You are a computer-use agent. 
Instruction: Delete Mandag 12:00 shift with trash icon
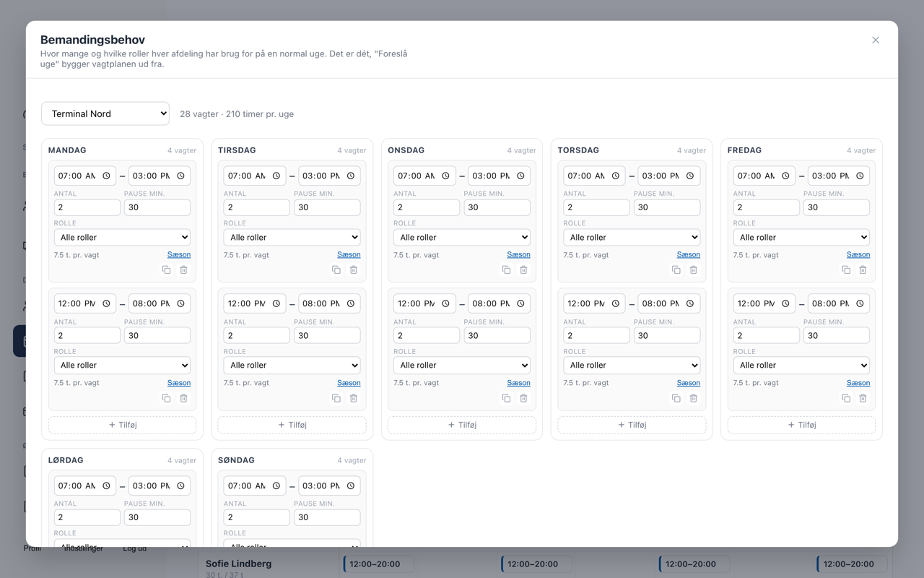point(183,398)
